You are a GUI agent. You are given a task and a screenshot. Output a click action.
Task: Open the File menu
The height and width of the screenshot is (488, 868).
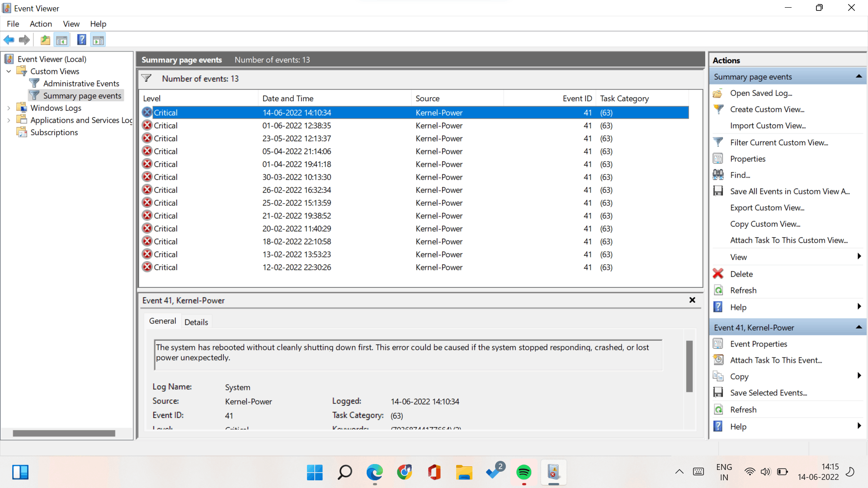[13, 24]
